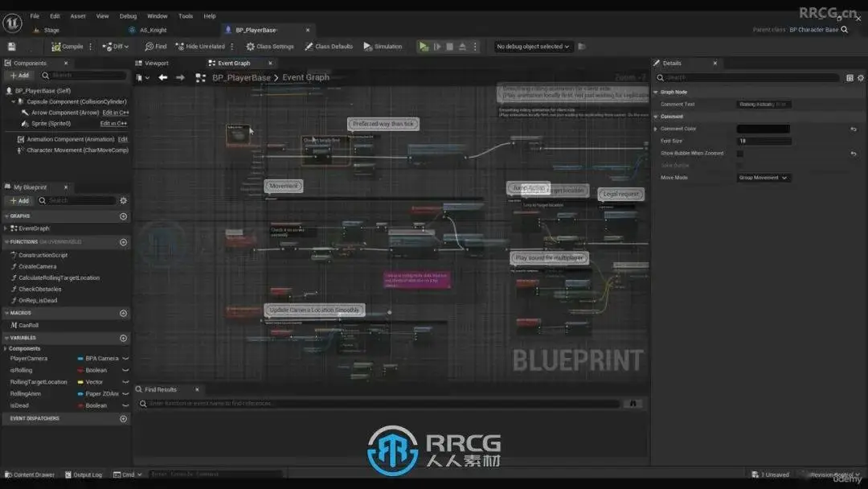Viewport: 868px width, 489px height.
Task: Open the Content Drawer
Action: click(x=30, y=475)
